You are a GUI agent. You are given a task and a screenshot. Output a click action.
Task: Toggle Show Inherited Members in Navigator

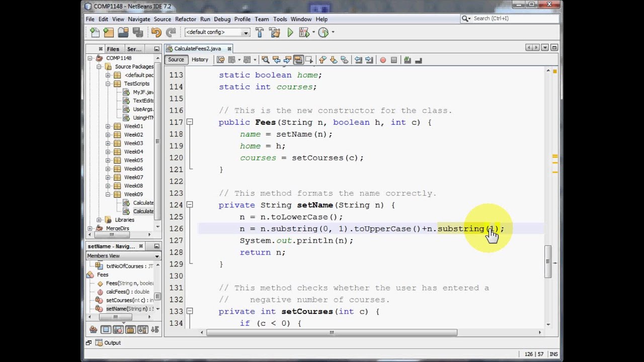tap(94, 330)
